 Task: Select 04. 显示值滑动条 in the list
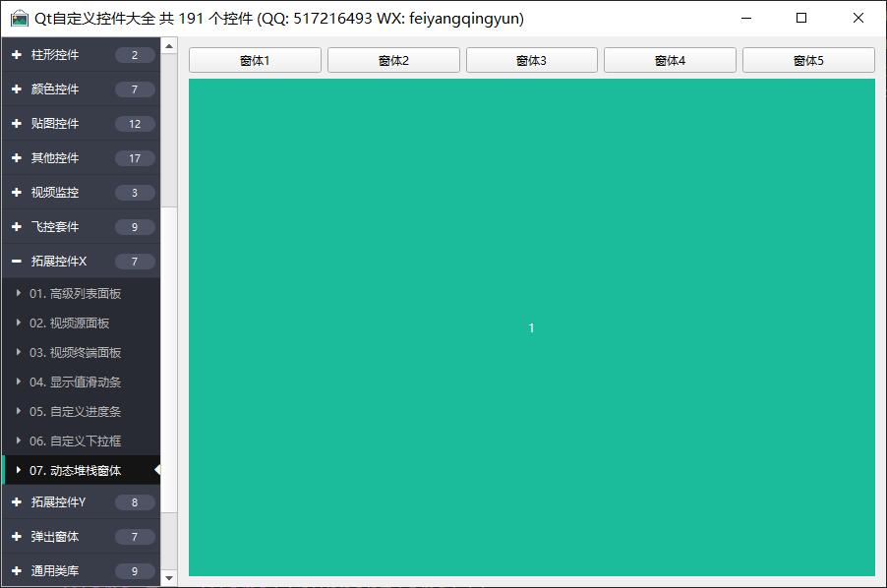click(x=75, y=382)
